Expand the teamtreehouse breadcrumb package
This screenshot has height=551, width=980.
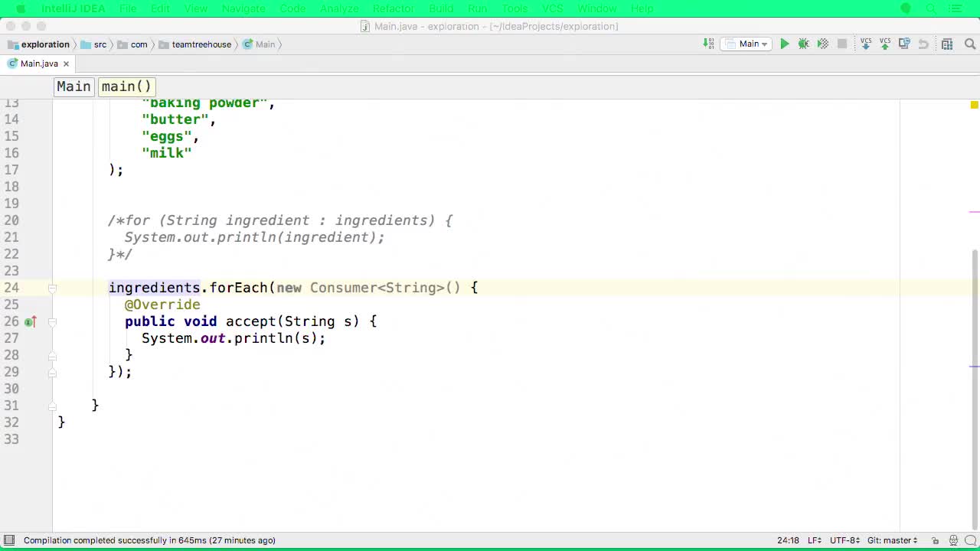pos(201,44)
